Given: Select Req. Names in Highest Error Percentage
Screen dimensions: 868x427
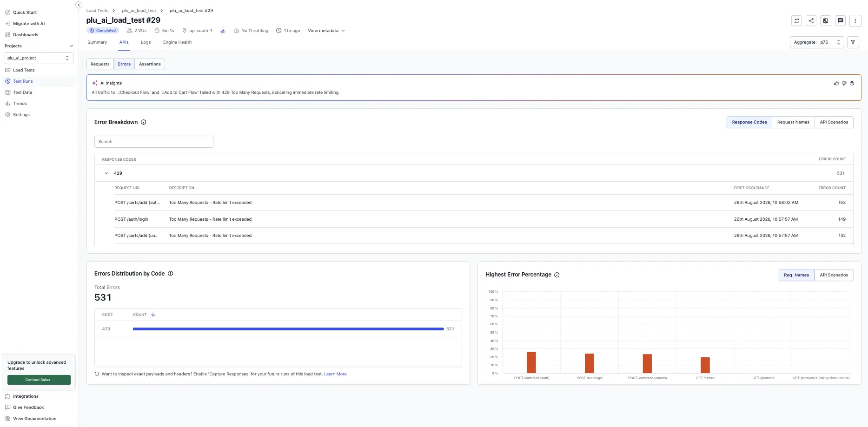Looking at the screenshot, I should tap(796, 275).
